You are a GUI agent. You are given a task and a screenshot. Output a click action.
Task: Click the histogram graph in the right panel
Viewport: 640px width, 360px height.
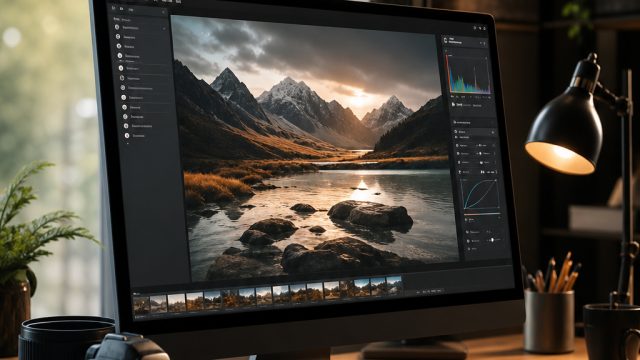coord(469,73)
